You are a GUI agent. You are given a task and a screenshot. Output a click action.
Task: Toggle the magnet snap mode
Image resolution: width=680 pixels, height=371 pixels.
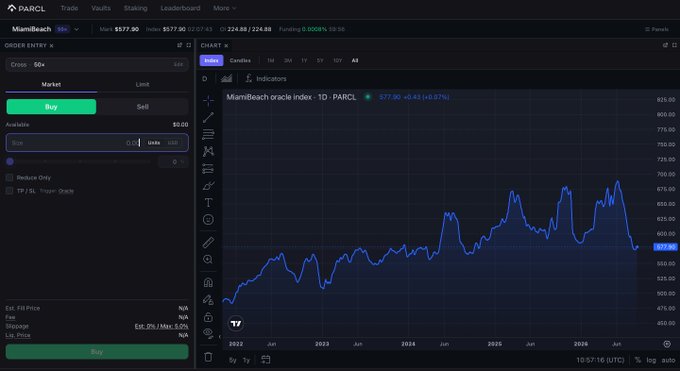tap(208, 282)
